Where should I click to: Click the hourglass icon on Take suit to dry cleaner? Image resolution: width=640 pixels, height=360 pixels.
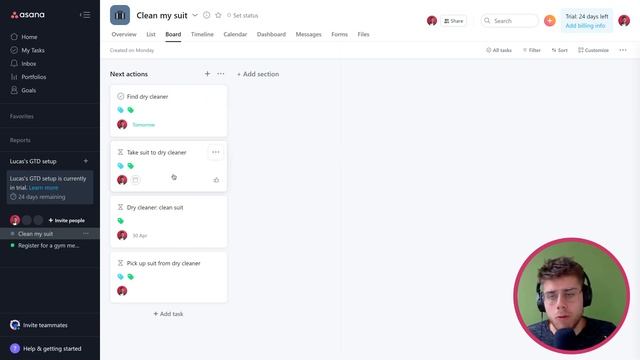120,152
